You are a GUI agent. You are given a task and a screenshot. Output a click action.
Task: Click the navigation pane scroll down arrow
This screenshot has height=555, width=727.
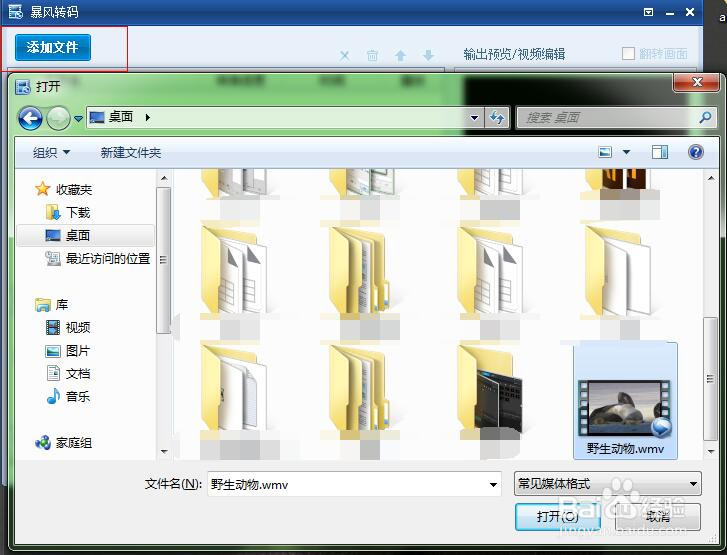(164, 451)
